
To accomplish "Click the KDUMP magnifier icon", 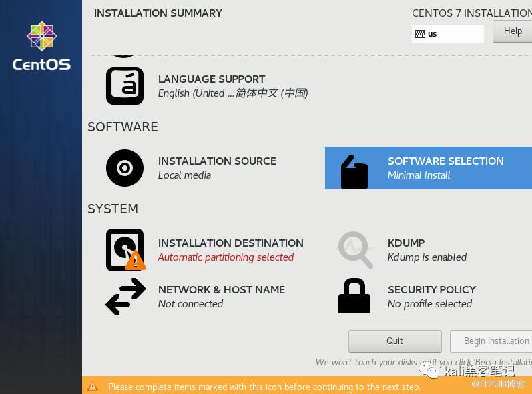I will (x=354, y=250).
